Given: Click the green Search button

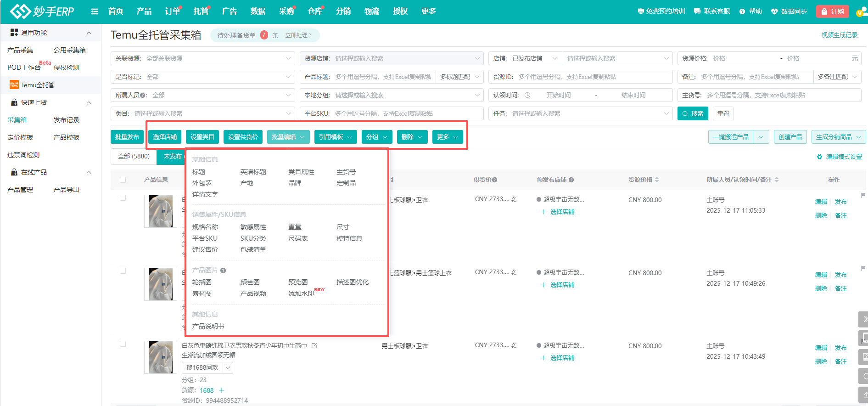Looking at the screenshot, I should coord(693,113).
